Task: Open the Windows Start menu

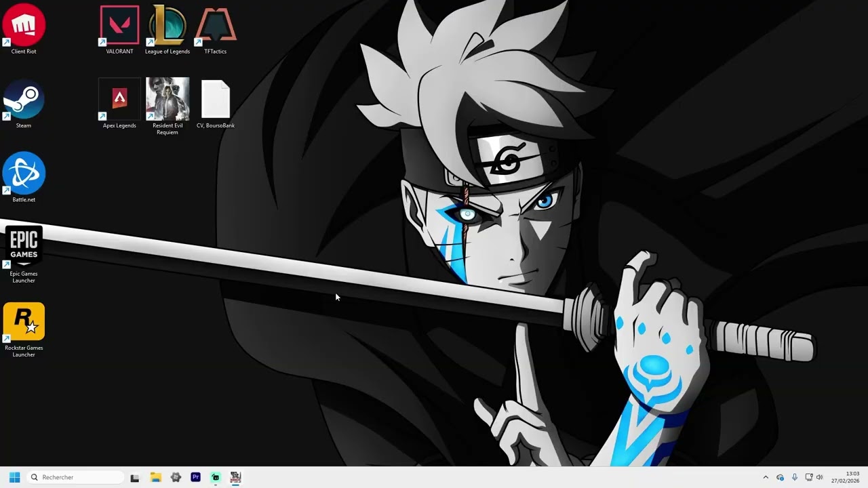Action: click(15, 477)
